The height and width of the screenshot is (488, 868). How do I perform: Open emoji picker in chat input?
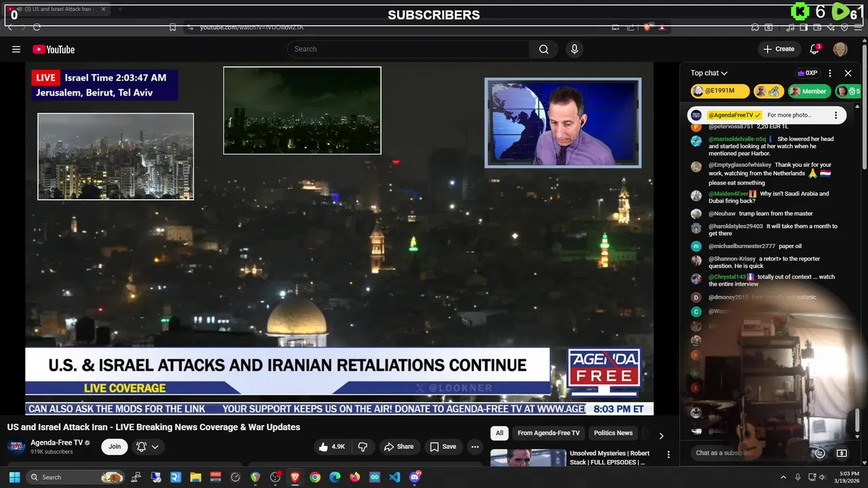(x=820, y=453)
